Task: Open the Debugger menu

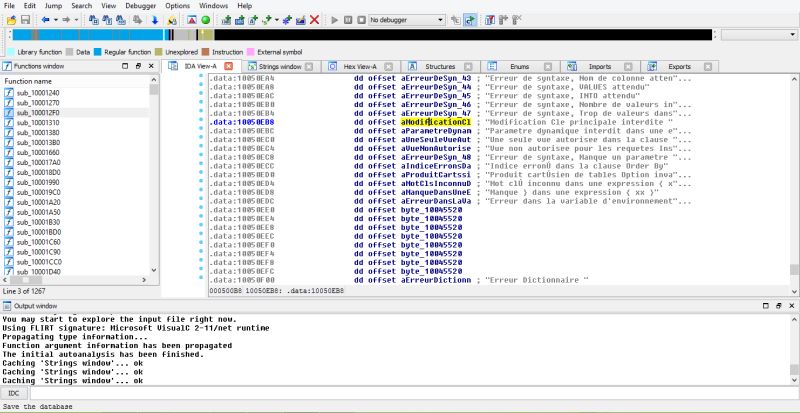Action: tap(141, 6)
